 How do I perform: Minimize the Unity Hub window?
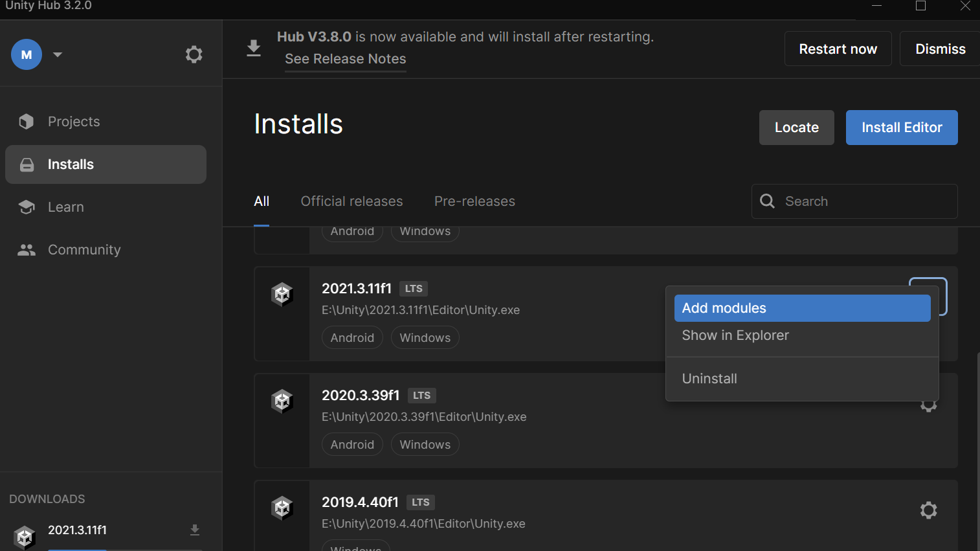click(x=876, y=6)
